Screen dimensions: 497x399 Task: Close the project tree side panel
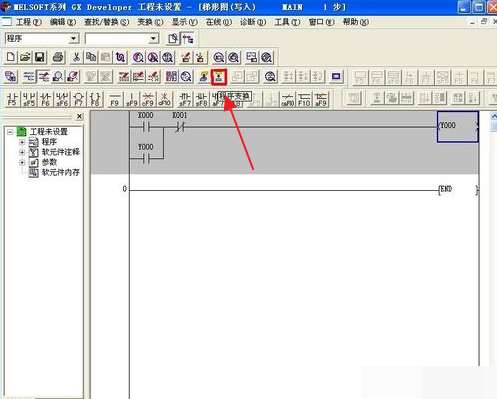(x=79, y=116)
